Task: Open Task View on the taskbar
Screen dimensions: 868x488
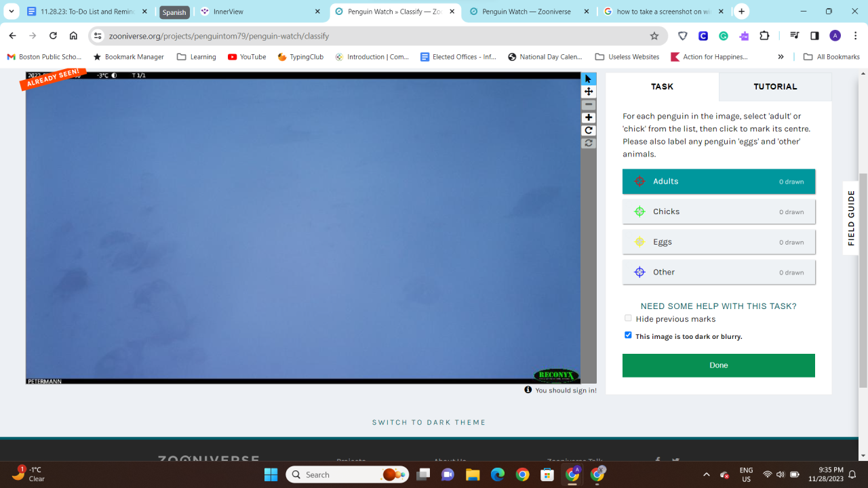Action: coord(423,474)
